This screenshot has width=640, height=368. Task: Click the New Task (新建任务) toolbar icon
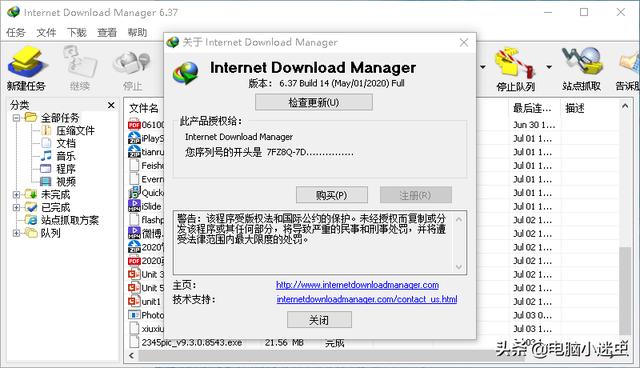point(27,63)
